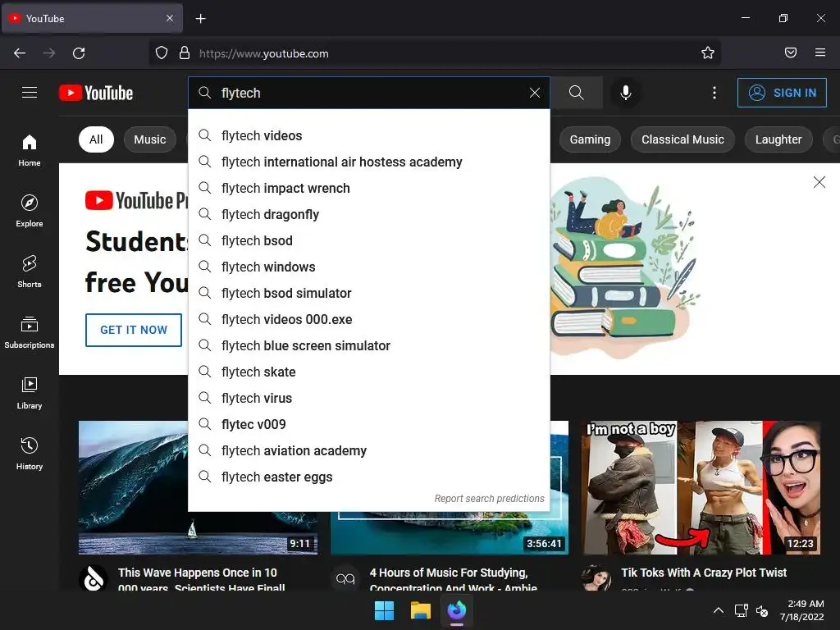Screen dimensions: 840x630
Task: Choose suggestion 'flytech dragonfly'
Action: coord(369,214)
